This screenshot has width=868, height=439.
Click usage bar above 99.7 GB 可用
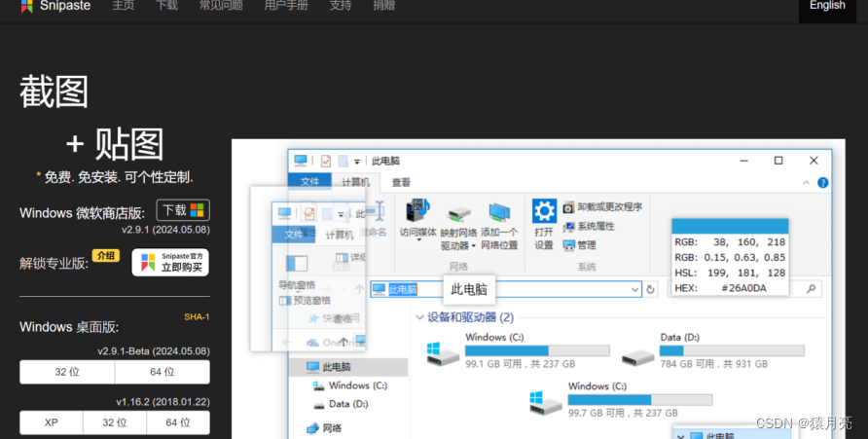pos(640,400)
